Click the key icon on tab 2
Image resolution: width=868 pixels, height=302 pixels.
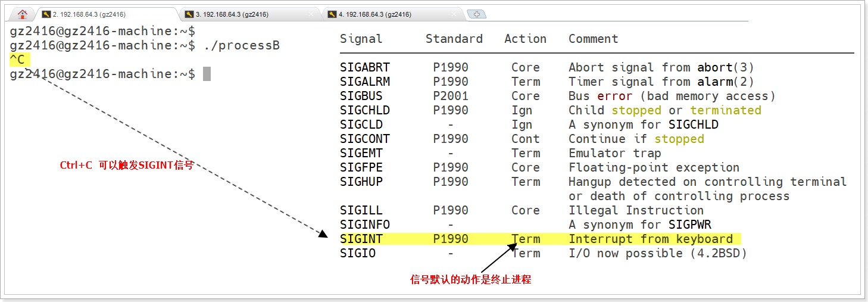[x=46, y=14]
